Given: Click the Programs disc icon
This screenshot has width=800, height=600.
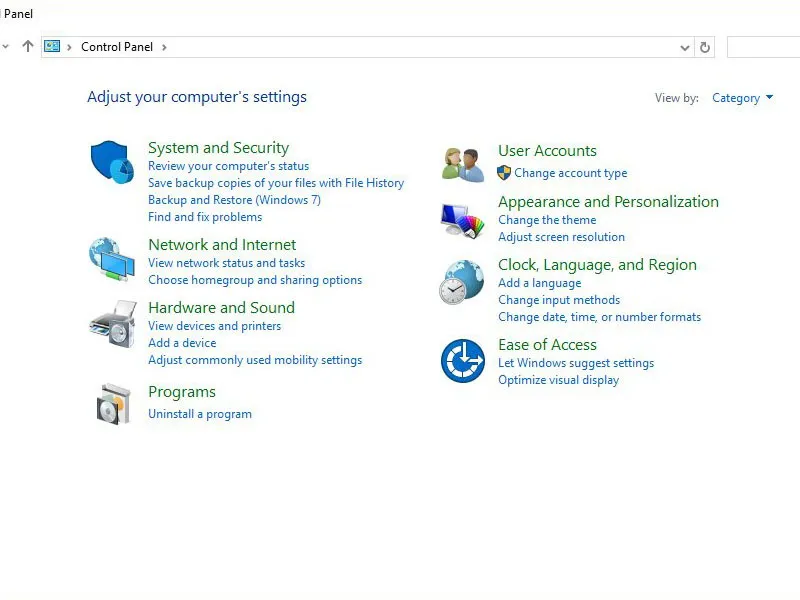Looking at the screenshot, I should [x=111, y=403].
